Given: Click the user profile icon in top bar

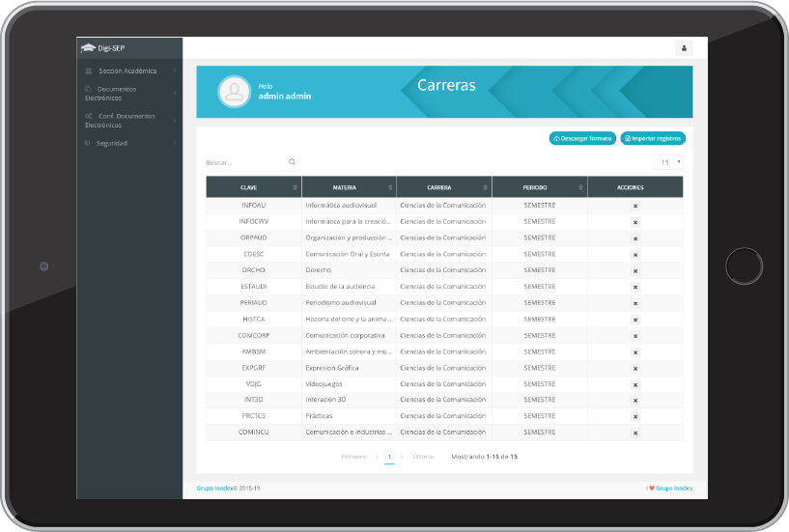Looking at the screenshot, I should pos(685,48).
